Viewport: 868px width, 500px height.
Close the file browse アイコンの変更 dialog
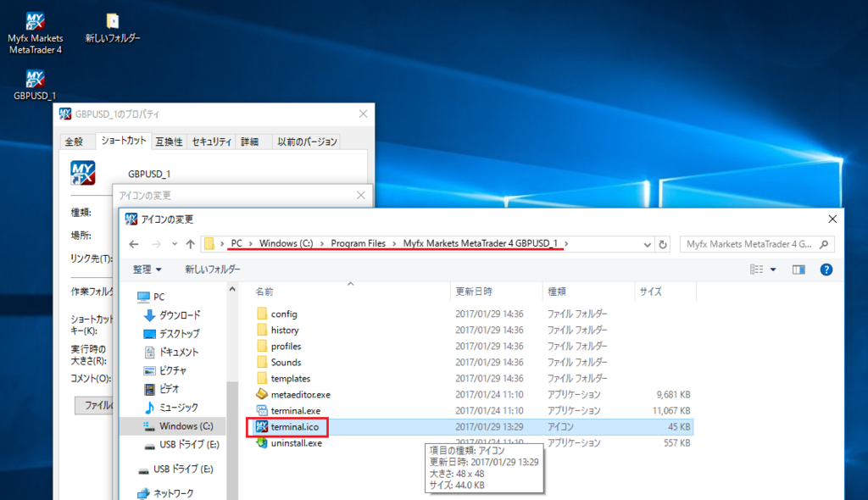click(832, 219)
